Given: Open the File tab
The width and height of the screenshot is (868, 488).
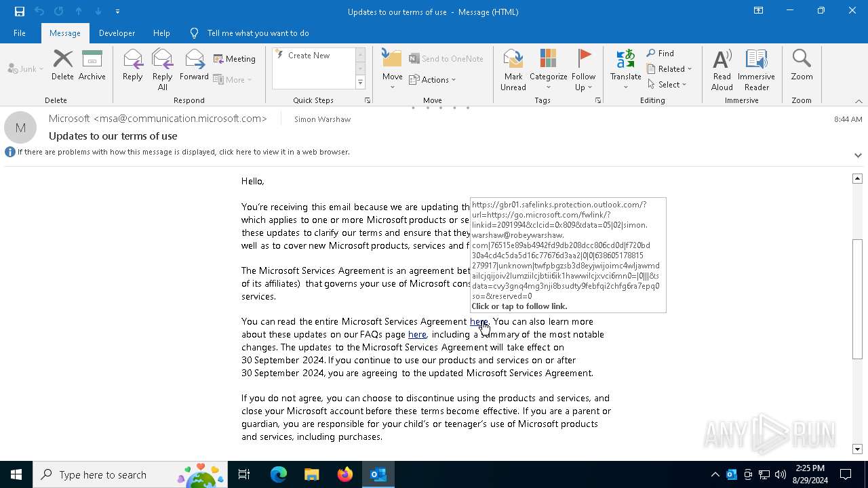Looking at the screenshot, I should [20, 33].
